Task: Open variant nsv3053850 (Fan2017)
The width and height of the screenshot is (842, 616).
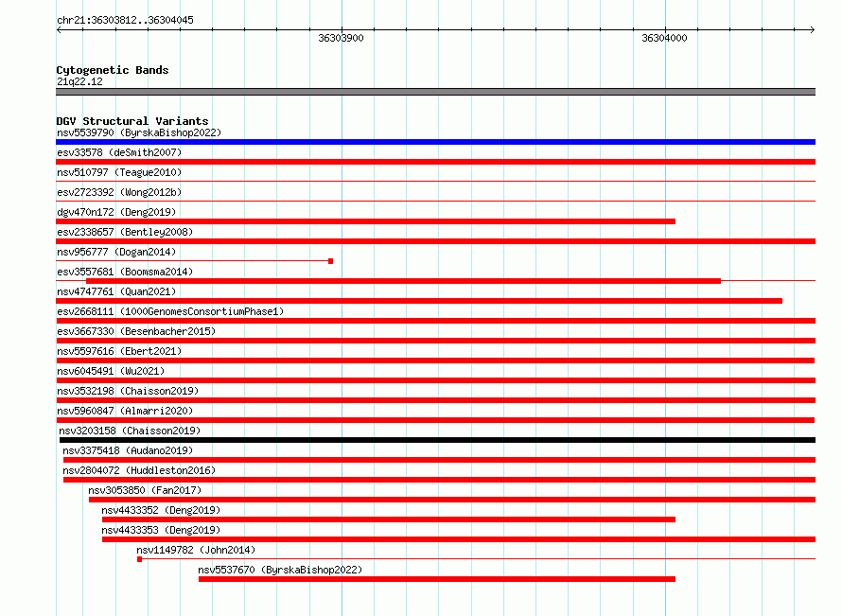Action: [x=145, y=490]
